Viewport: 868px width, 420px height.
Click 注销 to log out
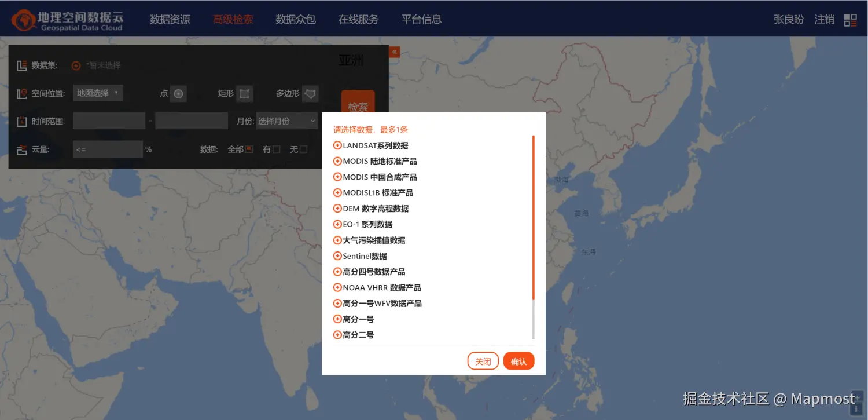[x=825, y=20]
